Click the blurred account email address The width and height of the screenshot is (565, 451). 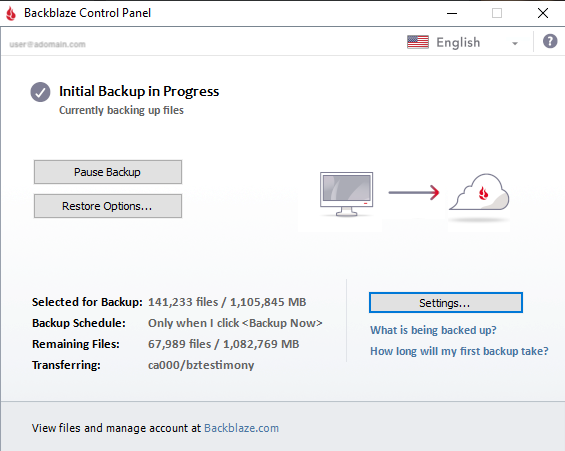48,44
